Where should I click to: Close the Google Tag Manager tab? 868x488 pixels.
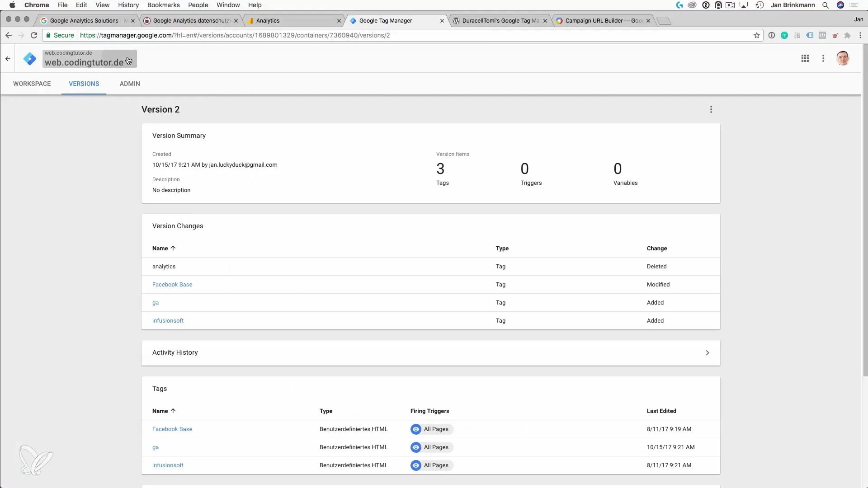pos(442,21)
